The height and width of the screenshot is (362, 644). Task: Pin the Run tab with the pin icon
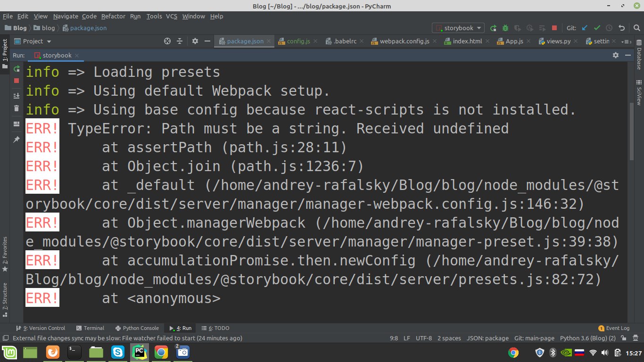click(17, 139)
